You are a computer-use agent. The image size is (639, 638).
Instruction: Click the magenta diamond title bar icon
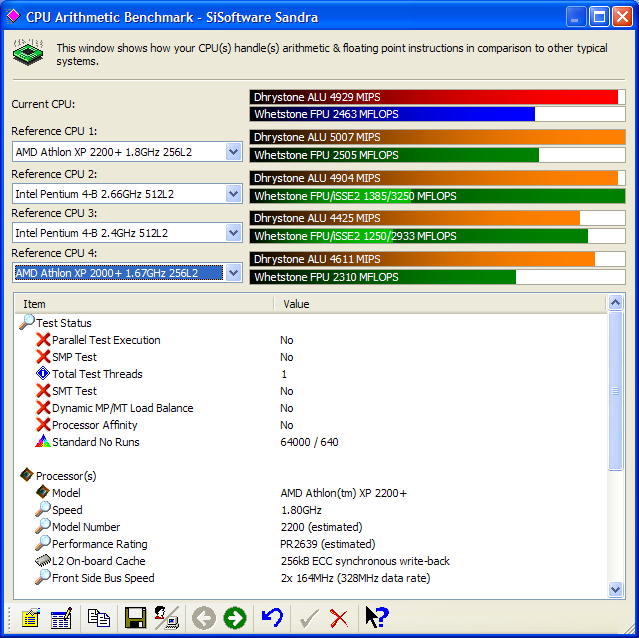tap(13, 16)
